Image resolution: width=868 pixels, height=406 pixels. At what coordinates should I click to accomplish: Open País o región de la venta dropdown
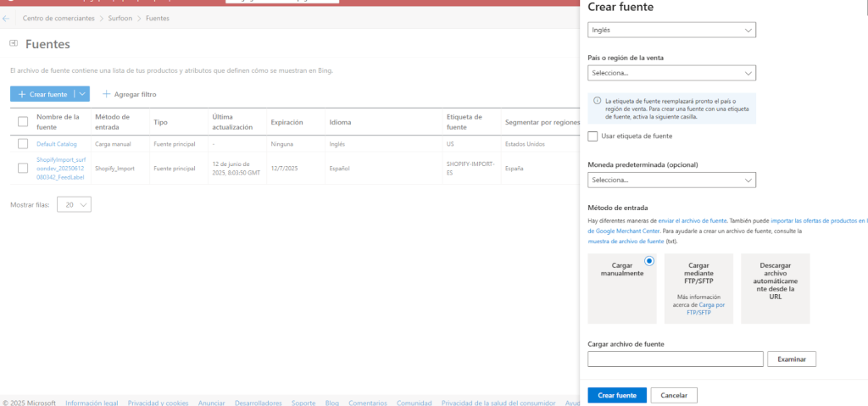671,73
